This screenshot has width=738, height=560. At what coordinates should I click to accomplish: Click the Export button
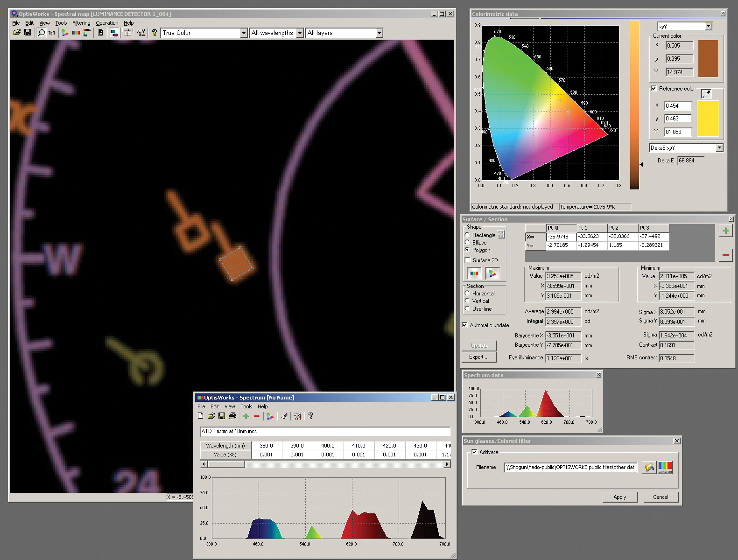[x=479, y=357]
